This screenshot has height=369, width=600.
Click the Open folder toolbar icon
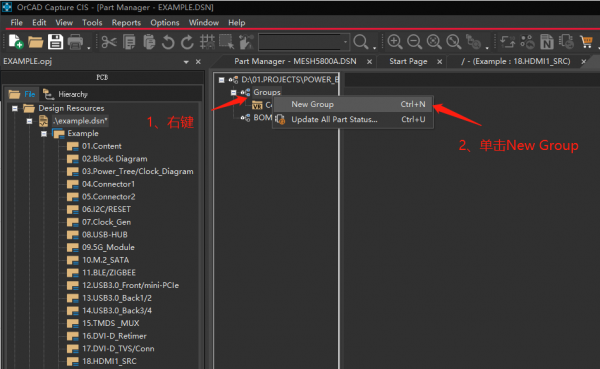[x=36, y=42]
